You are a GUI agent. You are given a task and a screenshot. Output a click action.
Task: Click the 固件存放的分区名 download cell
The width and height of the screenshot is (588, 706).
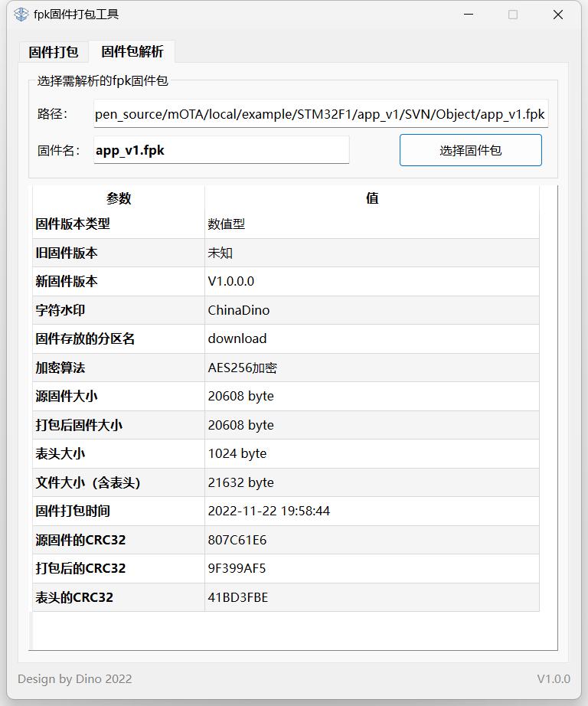pyautogui.click(x=372, y=338)
